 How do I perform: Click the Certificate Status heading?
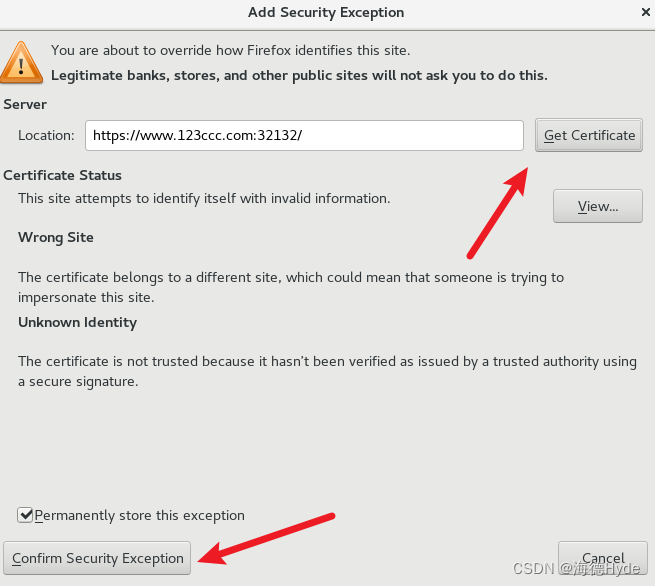click(x=62, y=175)
